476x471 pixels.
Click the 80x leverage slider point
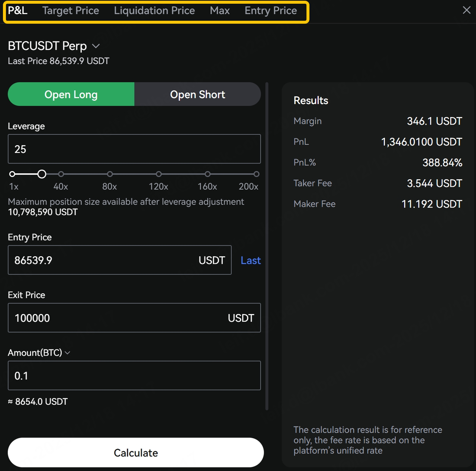[110, 174]
